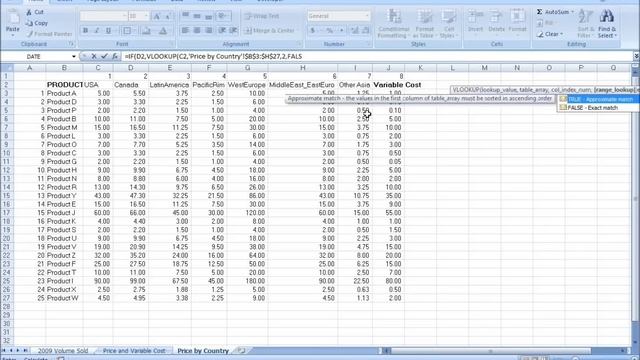Copy the selection using the Copy icon

point(29,23)
